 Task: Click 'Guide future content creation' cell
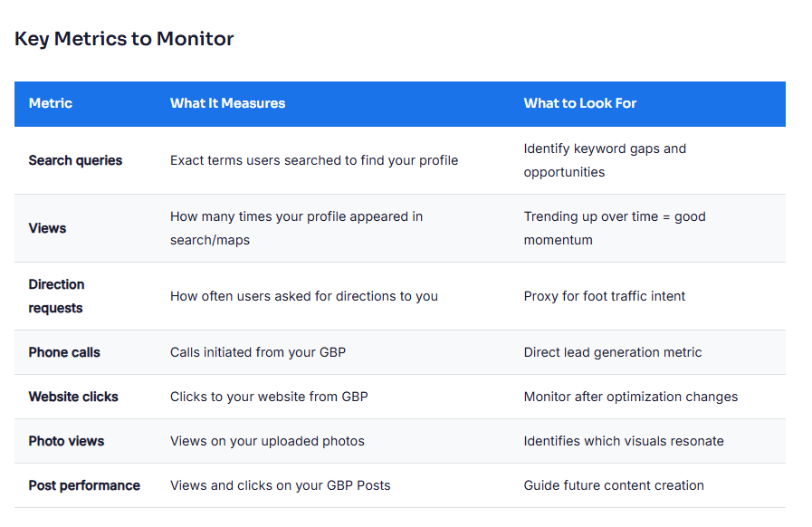coord(613,485)
